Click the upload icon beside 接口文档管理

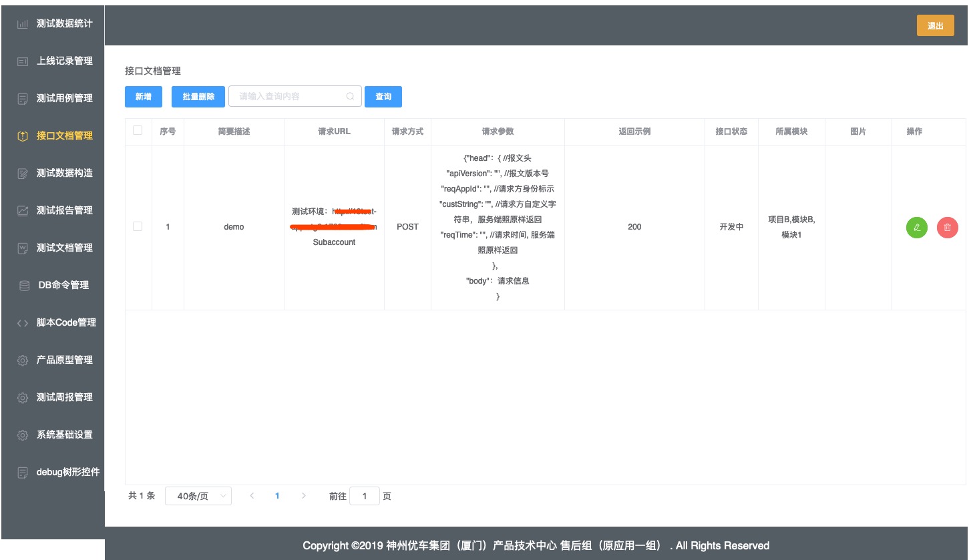23,135
